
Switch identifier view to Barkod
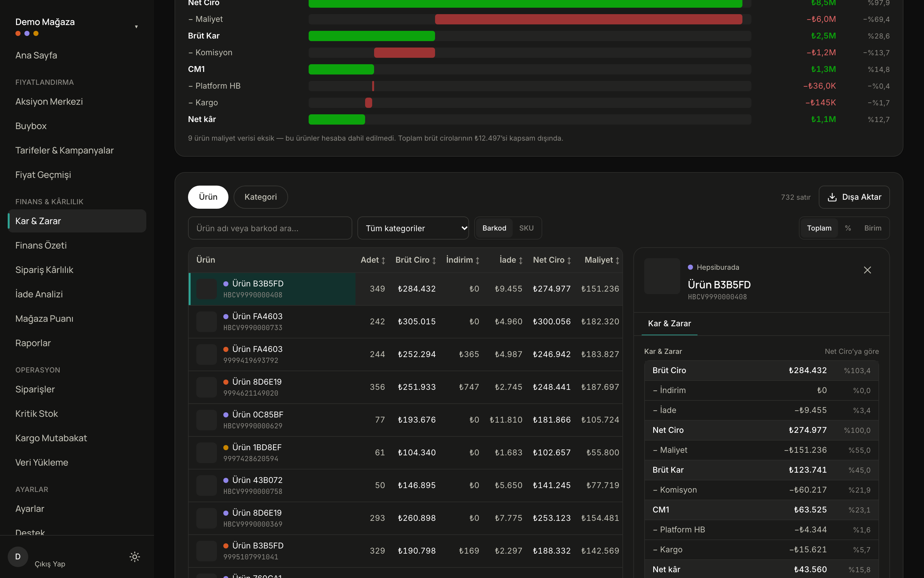(x=494, y=228)
